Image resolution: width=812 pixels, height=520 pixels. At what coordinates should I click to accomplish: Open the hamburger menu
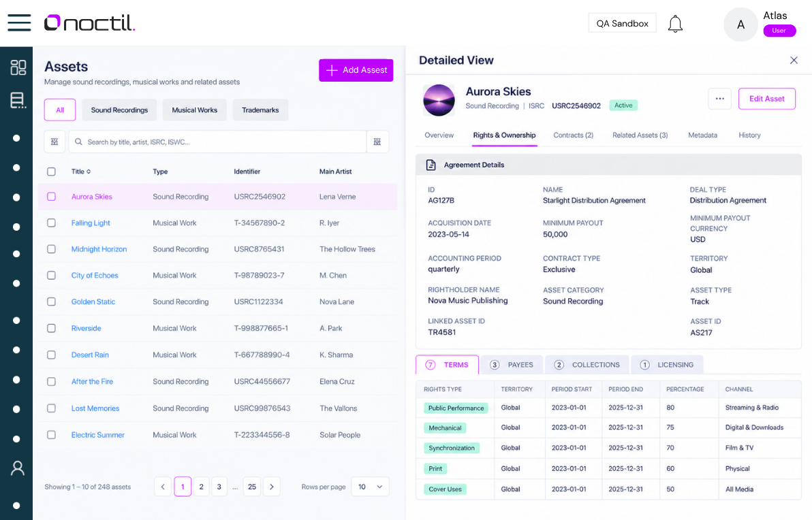pyautogui.click(x=19, y=22)
